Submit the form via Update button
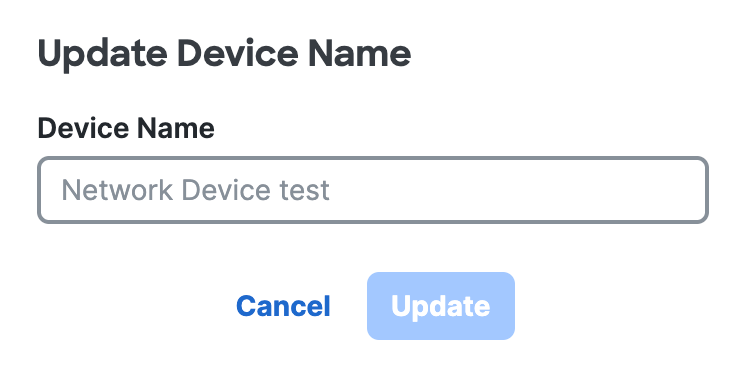This screenshot has width=744, height=374. click(x=441, y=306)
